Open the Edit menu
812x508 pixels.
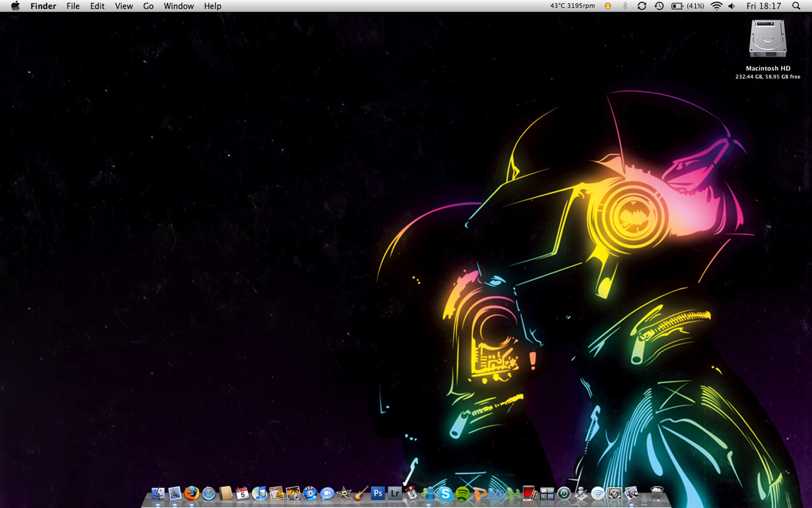pyautogui.click(x=97, y=6)
